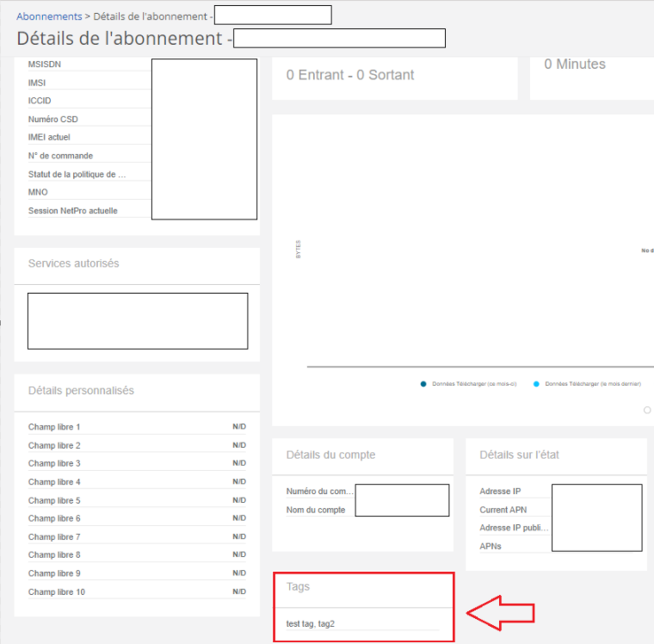
Task: Click the Détails sur l'état heading
Action: pos(519,455)
